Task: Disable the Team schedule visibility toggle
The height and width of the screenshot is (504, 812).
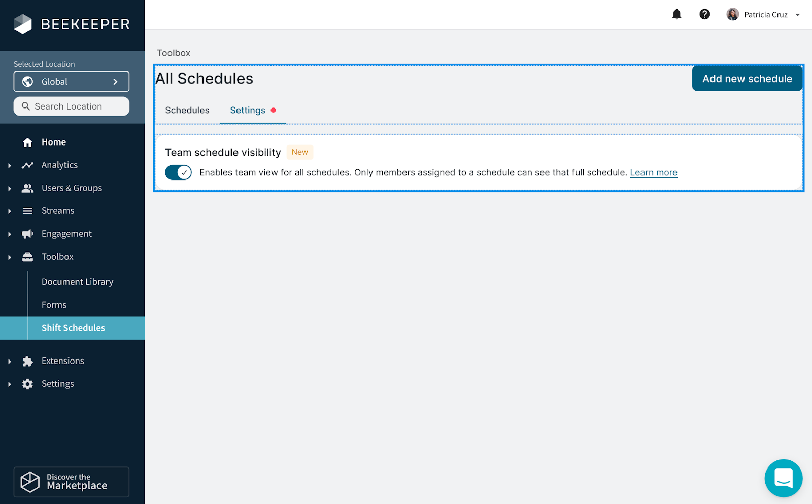Action: point(178,172)
